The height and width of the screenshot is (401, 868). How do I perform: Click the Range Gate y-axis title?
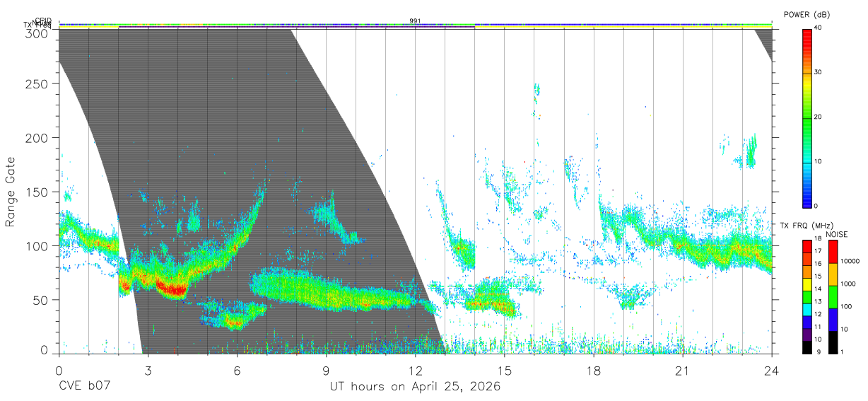click(11, 192)
